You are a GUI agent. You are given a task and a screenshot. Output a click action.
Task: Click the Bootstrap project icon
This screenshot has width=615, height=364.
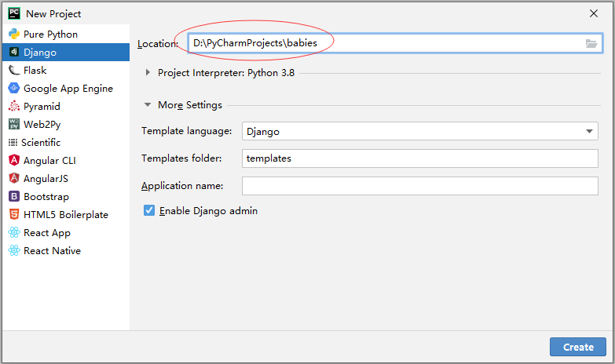coord(14,197)
